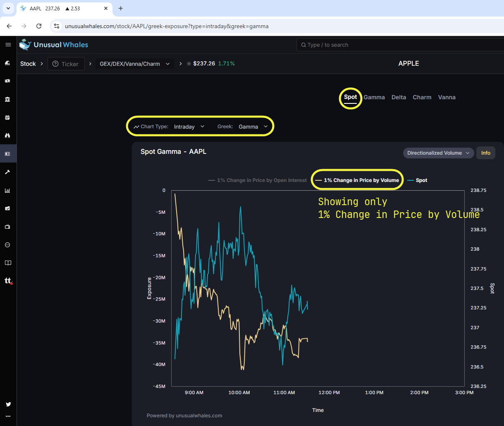Click the 'Type / to search' box
504x426 pixels.
pyautogui.click(x=400, y=45)
